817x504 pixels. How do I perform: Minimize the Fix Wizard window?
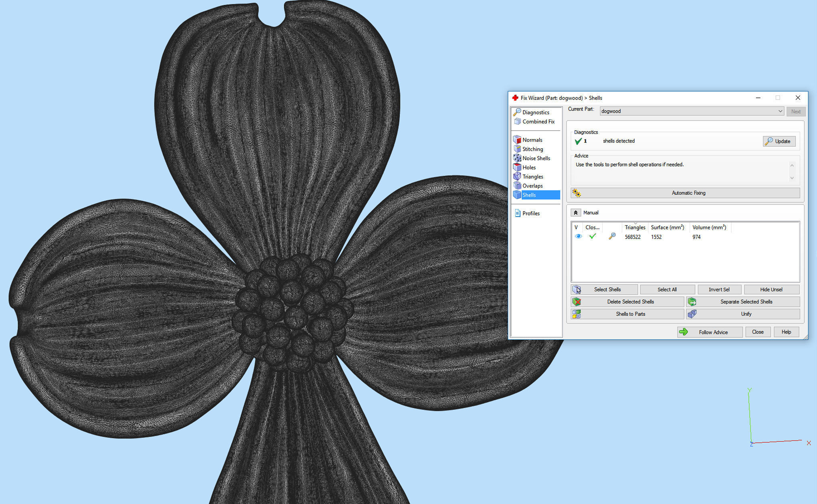758,98
